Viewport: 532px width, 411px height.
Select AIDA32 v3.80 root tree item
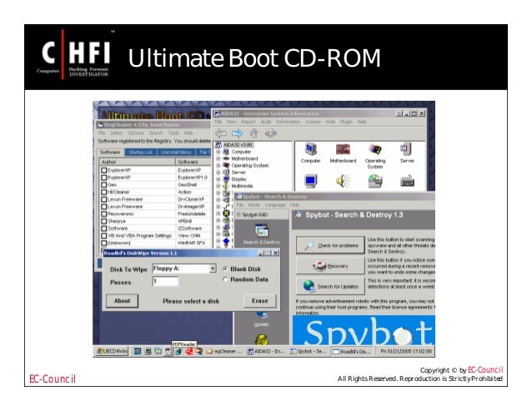tap(238, 145)
